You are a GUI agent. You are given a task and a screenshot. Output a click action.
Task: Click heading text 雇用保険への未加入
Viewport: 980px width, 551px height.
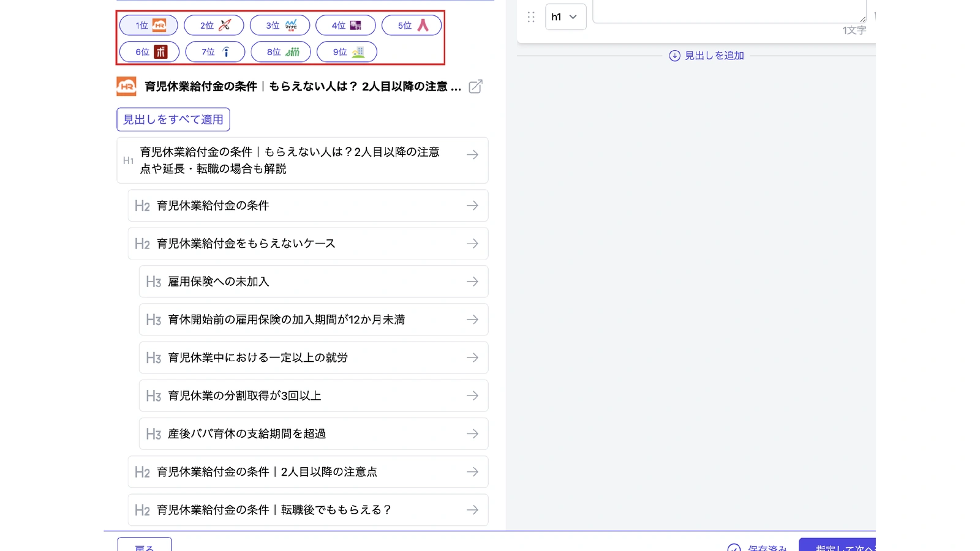219,282
